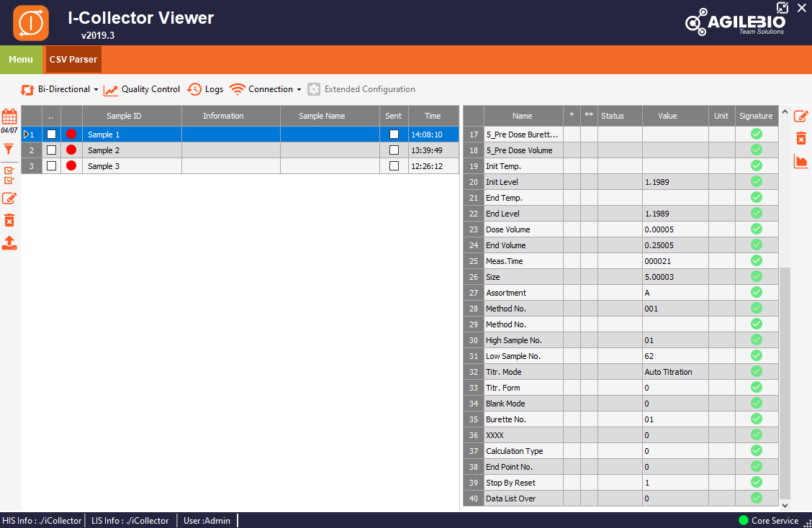Sort by the Sample ID column header

(x=124, y=116)
